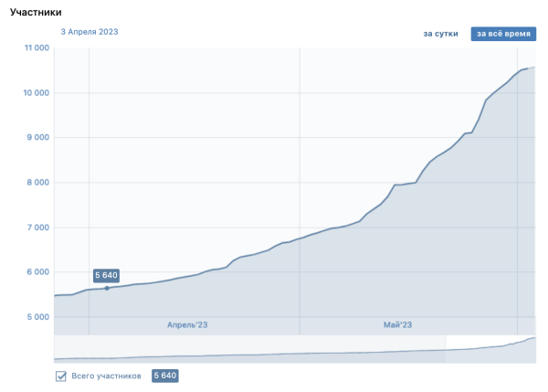
Task: Click the "Участники" chart heading
Action: [x=37, y=12]
